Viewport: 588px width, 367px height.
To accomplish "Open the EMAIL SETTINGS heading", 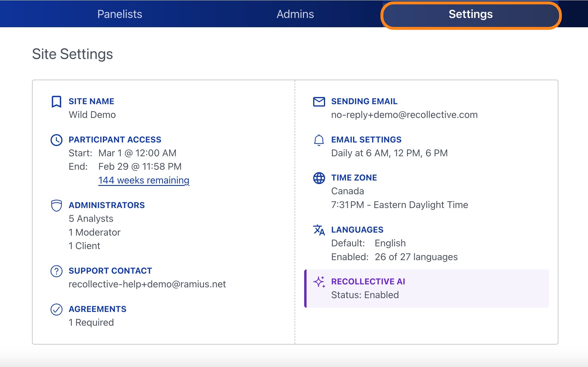I will [366, 139].
